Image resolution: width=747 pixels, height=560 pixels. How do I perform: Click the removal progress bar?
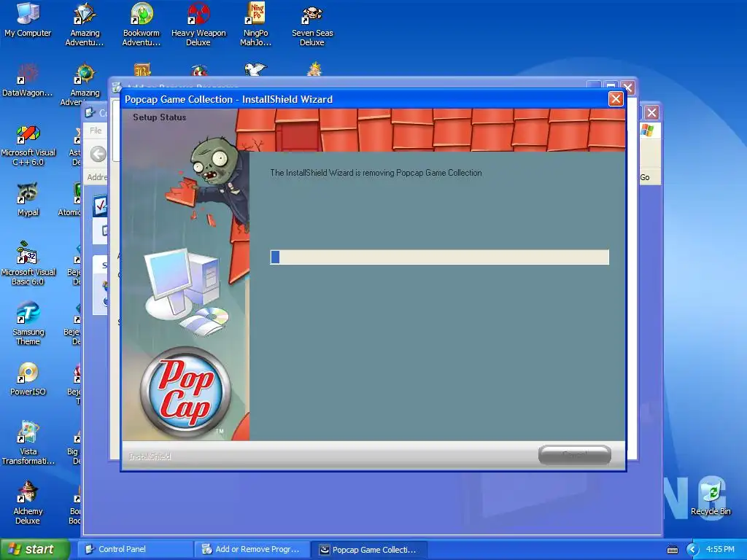point(439,257)
